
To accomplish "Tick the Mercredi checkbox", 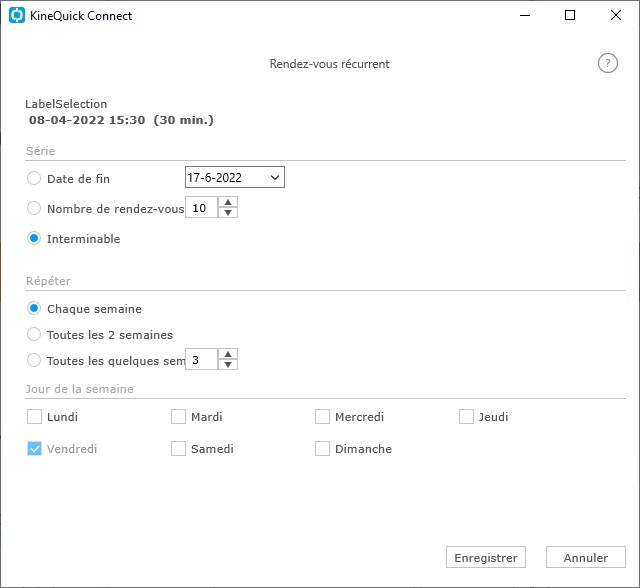I will [322, 417].
